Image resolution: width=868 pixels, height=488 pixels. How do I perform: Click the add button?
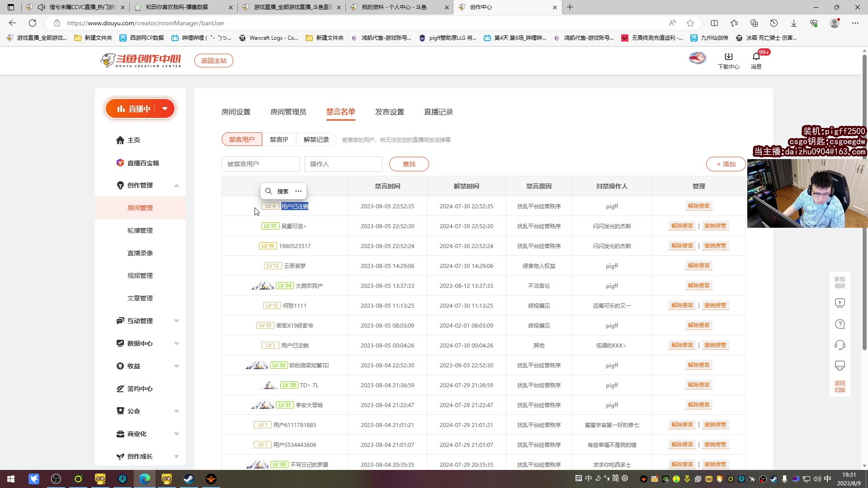(x=726, y=164)
